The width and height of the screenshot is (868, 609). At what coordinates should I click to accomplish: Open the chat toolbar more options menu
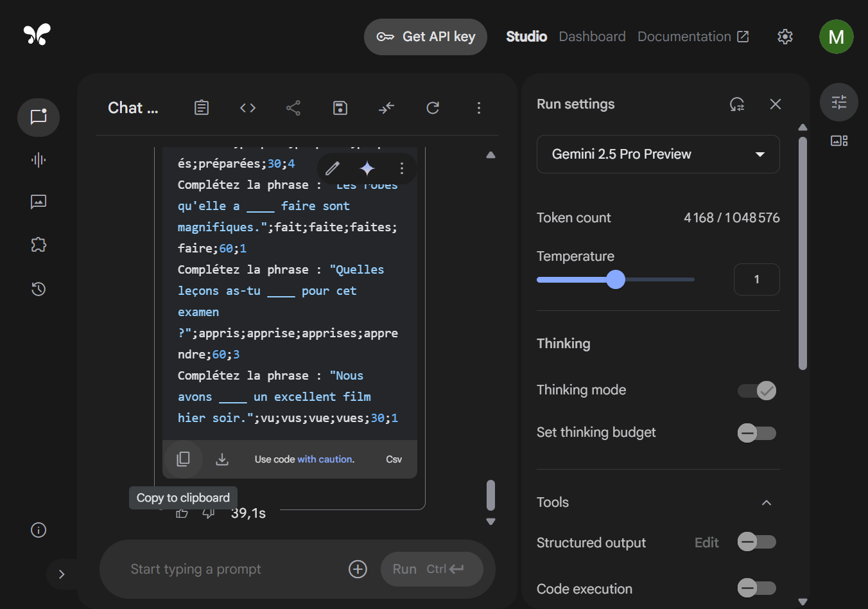[x=479, y=108]
